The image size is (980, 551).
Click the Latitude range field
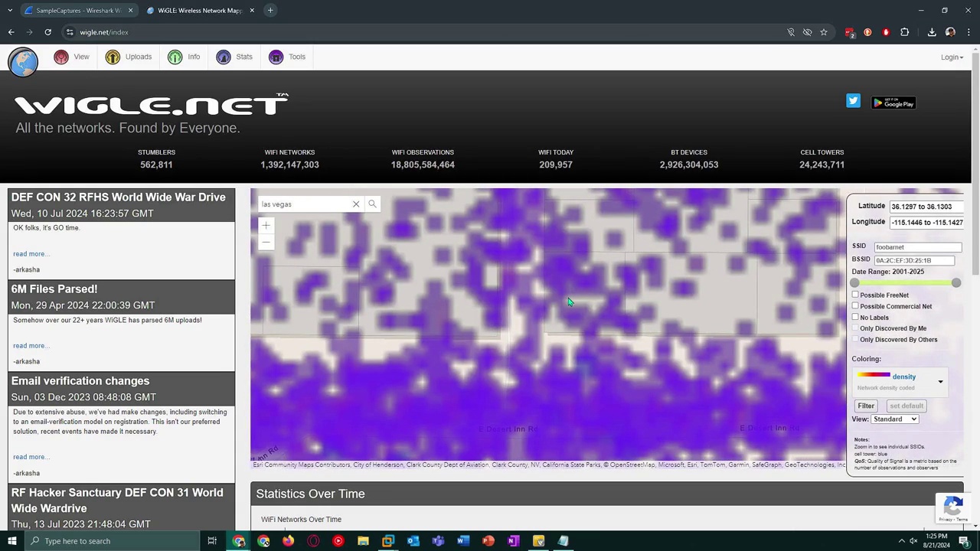[925, 207]
